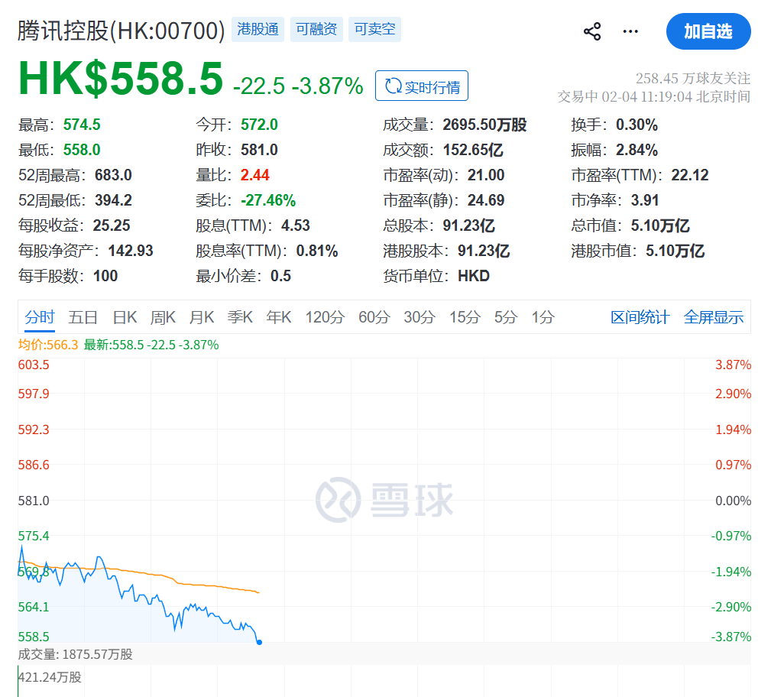Screen dimensions: 784x697
Task: Click the share icon
Action: pos(592,31)
